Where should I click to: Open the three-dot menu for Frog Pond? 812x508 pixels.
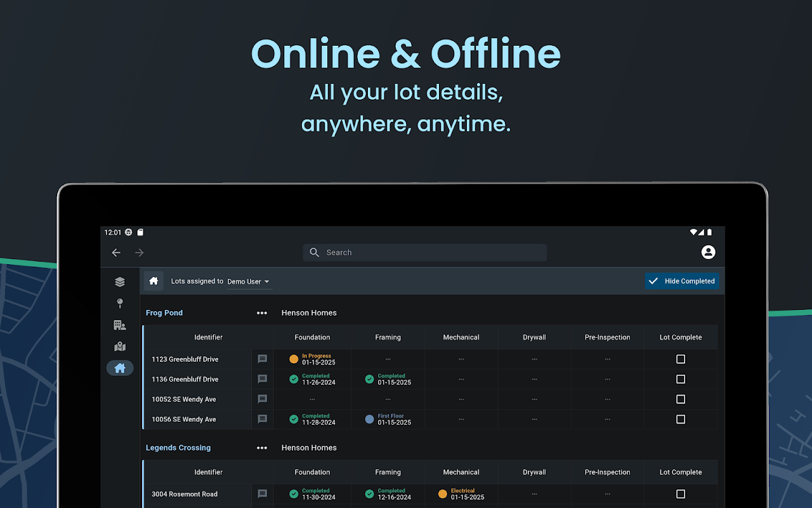tap(262, 313)
